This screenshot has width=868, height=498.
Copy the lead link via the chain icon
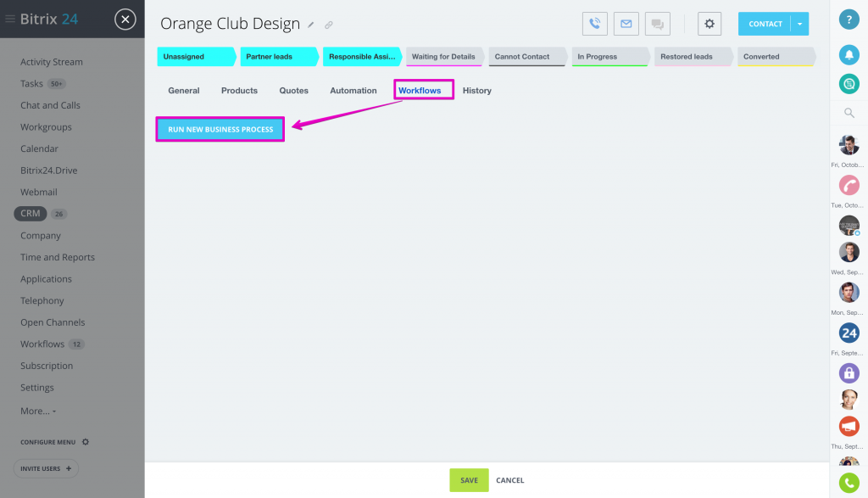329,25
